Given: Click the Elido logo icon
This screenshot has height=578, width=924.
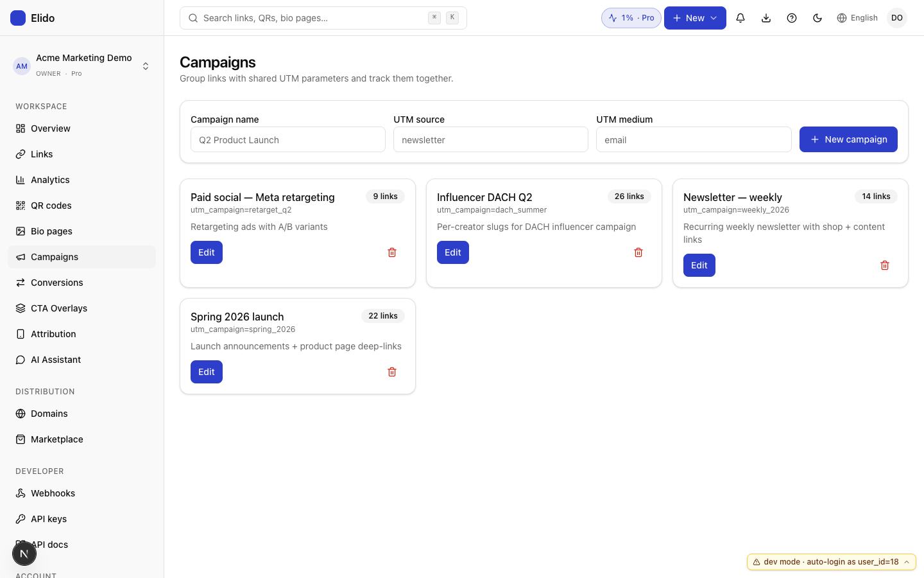Looking at the screenshot, I should 18,18.
